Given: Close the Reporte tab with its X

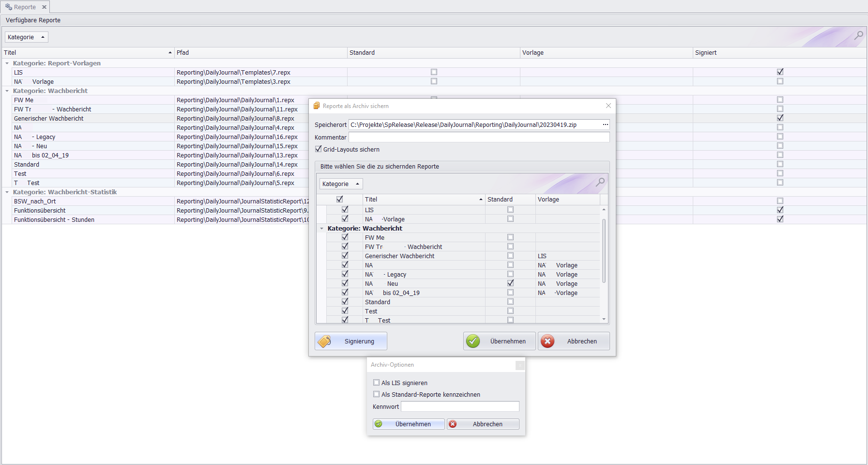Looking at the screenshot, I should (44, 7).
